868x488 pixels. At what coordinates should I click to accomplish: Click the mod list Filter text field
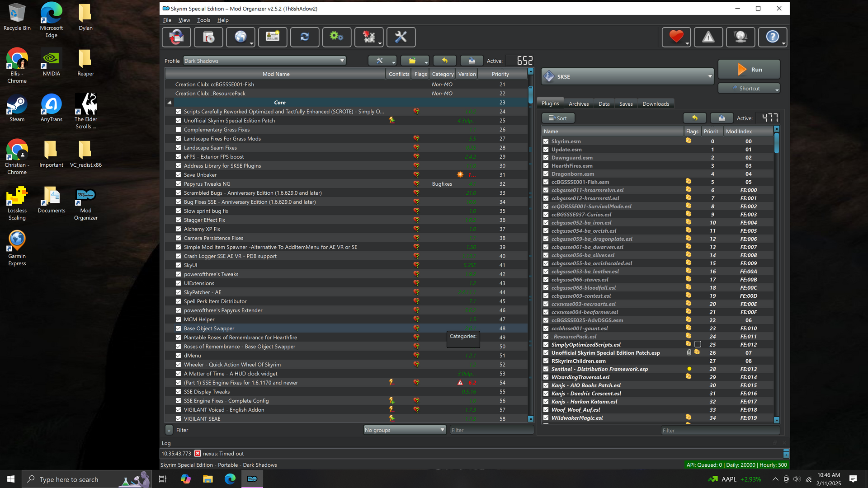[491, 430]
